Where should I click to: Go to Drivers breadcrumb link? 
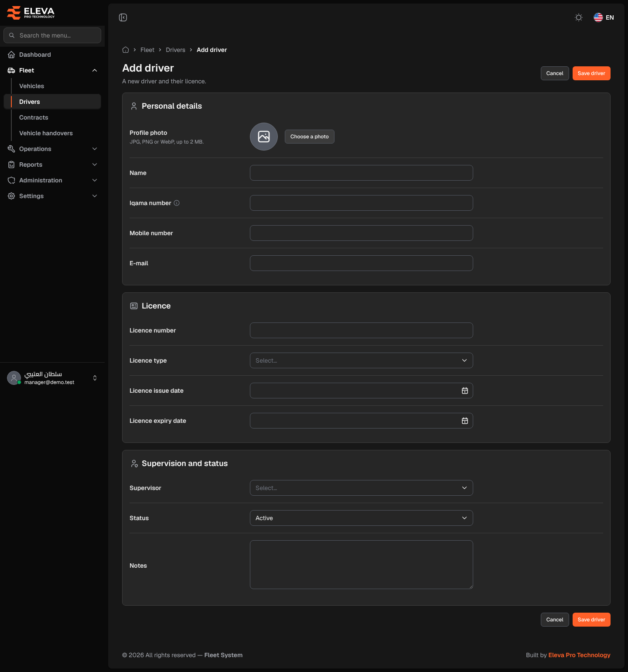(175, 50)
